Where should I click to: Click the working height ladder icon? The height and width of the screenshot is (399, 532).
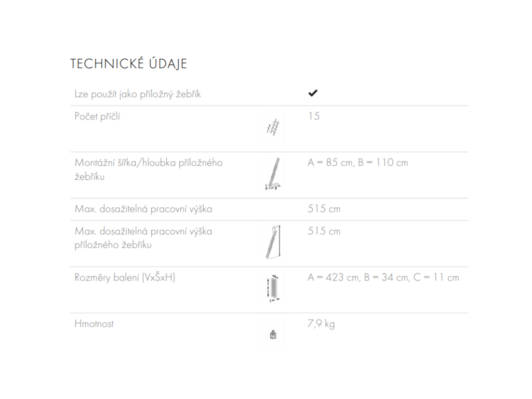pyautogui.click(x=273, y=242)
